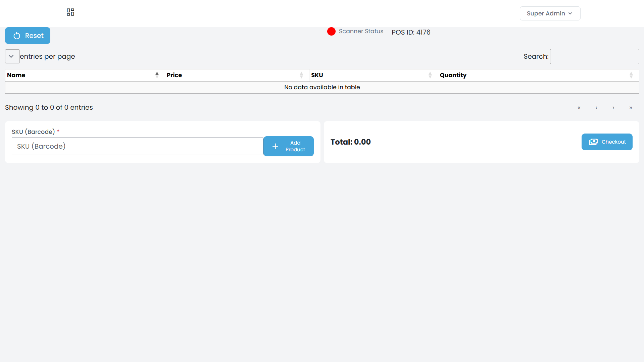The width and height of the screenshot is (644, 362).
Task: Go to next page of results
Action: 613,108
